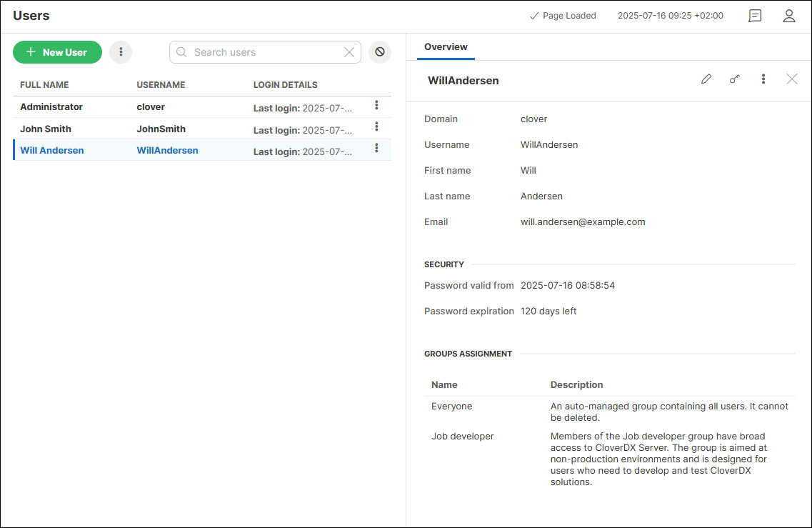812x528 pixels.
Task: Switch to the Overview tab
Action: point(446,46)
